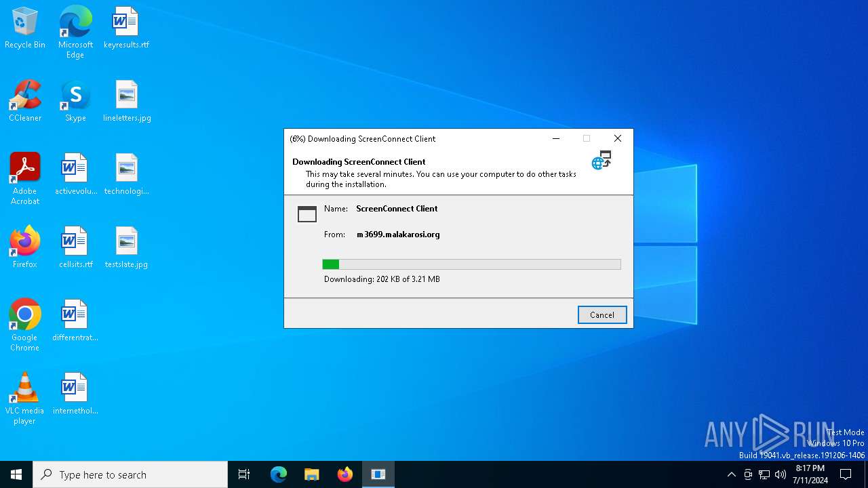
Task: Open Task View on the taskbar
Action: coord(244,474)
